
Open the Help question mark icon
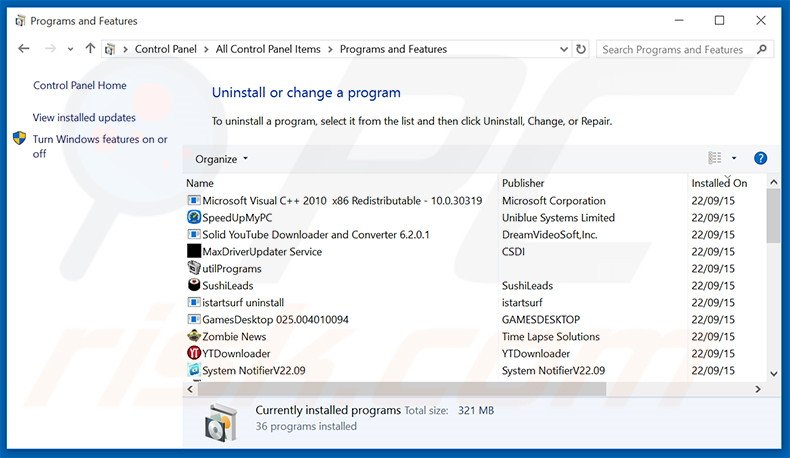coord(760,158)
